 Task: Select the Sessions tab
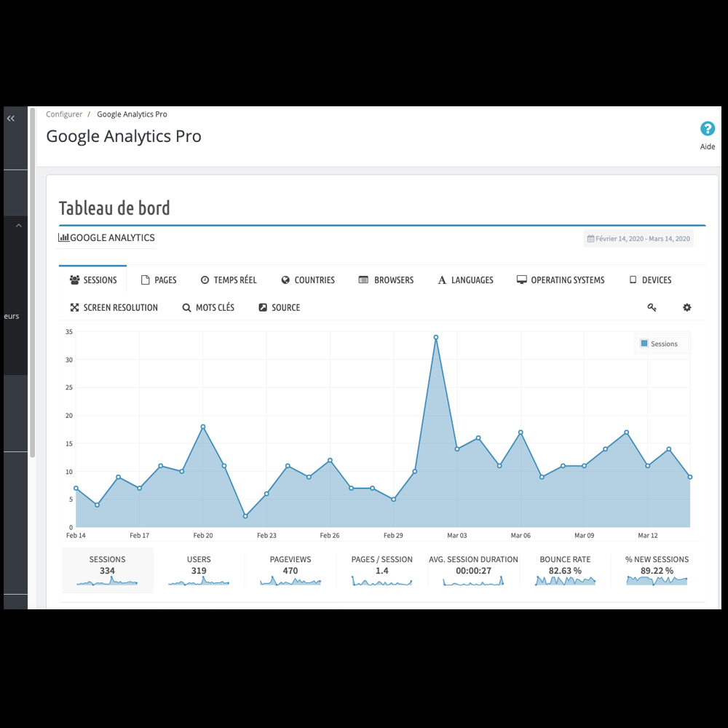pyautogui.click(x=93, y=280)
